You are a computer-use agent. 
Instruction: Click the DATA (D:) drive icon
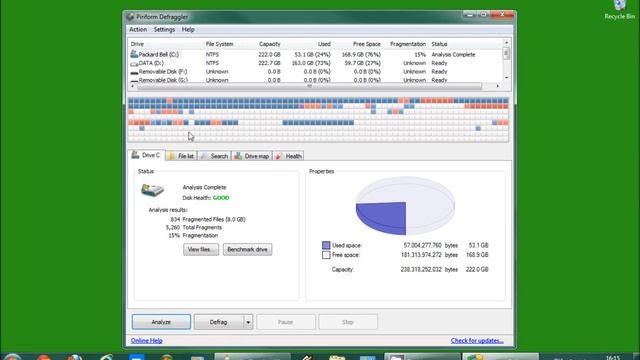tap(134, 63)
